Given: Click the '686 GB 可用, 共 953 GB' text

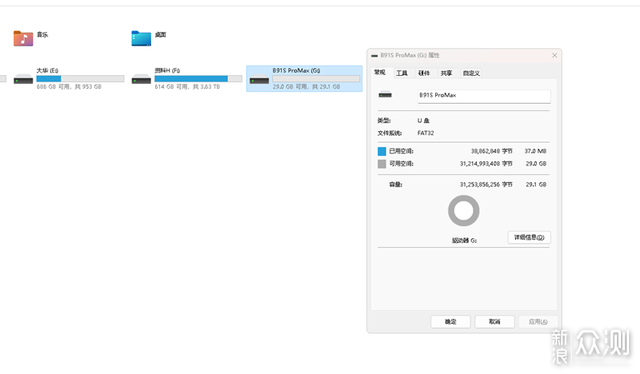Looking at the screenshot, I should click(69, 87).
